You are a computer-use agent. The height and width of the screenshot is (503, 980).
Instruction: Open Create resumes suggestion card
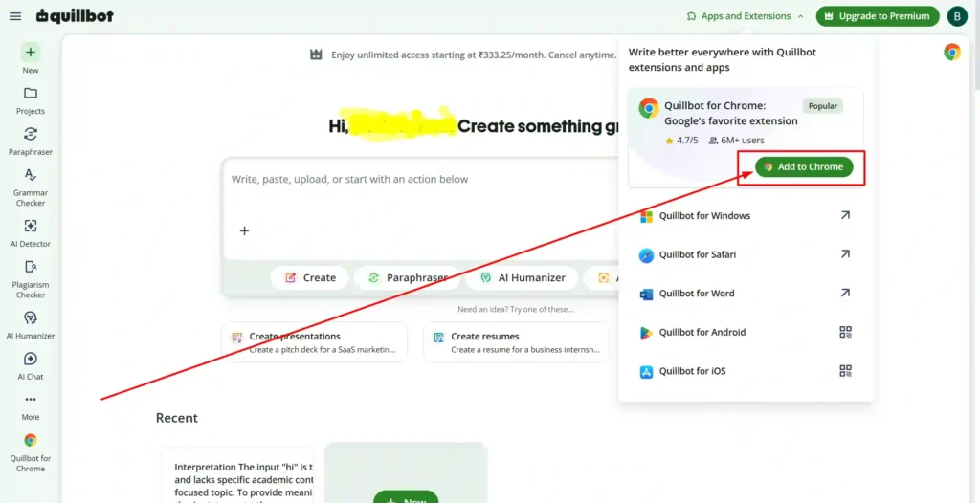516,342
